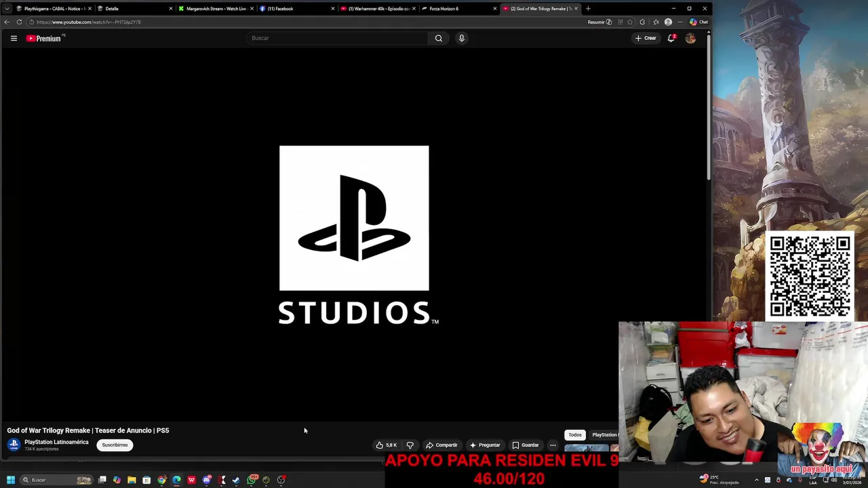Open Edge profile avatar

pyautogui.click(x=668, y=22)
